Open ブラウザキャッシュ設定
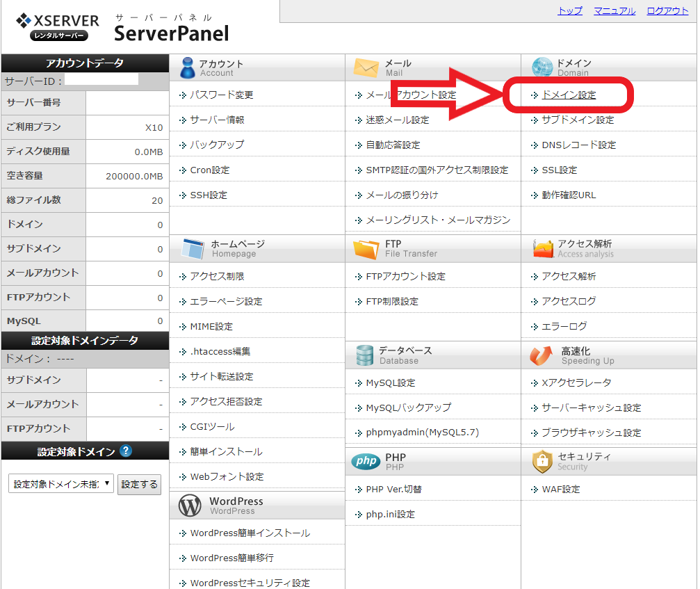700x589 pixels. tap(591, 433)
